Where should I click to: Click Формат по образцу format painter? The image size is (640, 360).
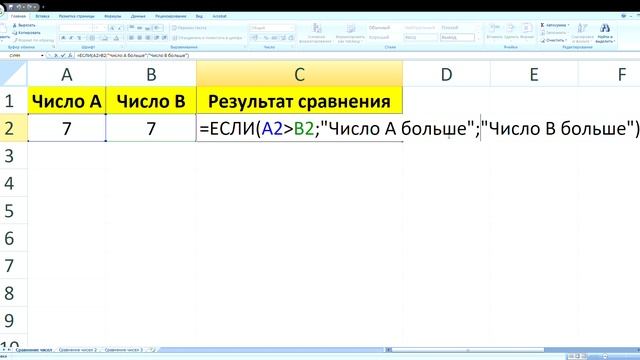33,40
